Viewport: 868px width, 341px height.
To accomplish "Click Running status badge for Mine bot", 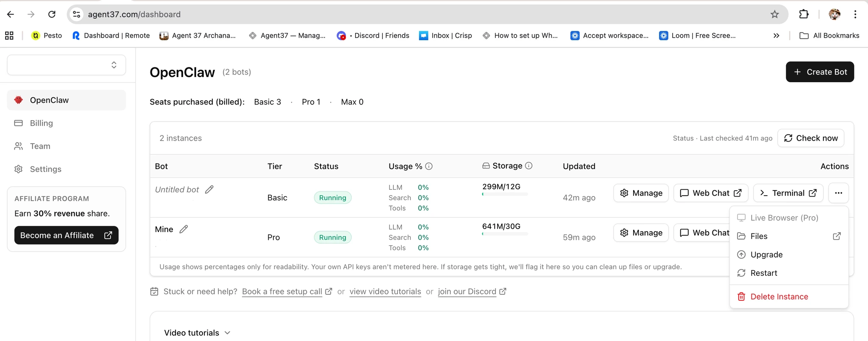I will tap(333, 238).
